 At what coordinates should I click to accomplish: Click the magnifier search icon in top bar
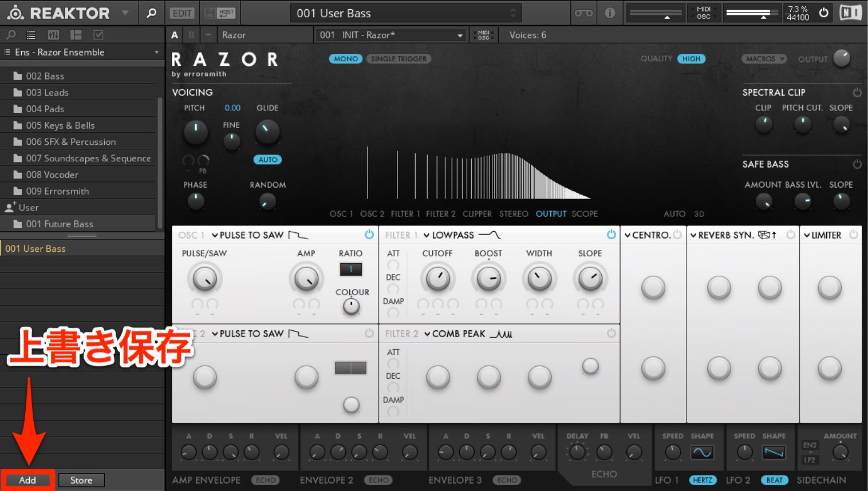[x=151, y=13]
